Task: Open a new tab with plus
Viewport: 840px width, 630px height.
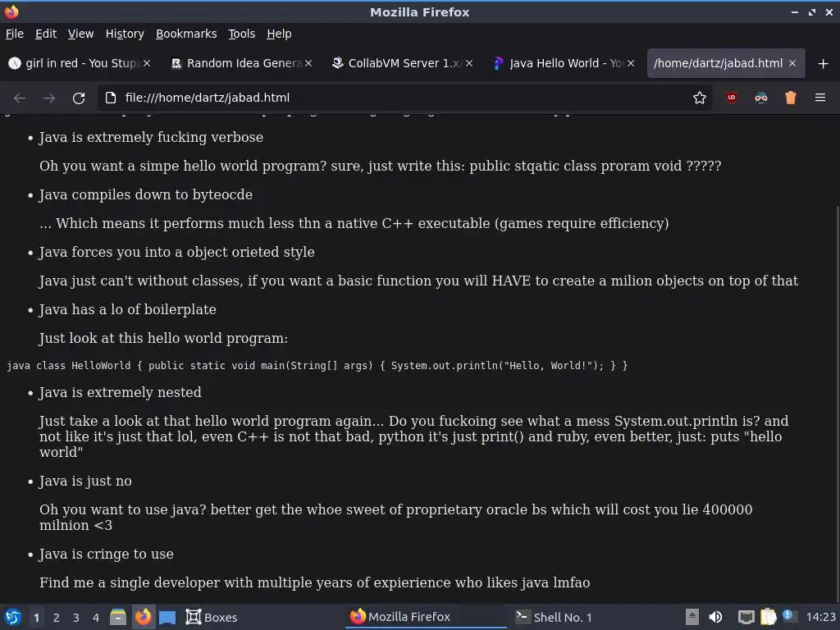Action: [x=824, y=64]
